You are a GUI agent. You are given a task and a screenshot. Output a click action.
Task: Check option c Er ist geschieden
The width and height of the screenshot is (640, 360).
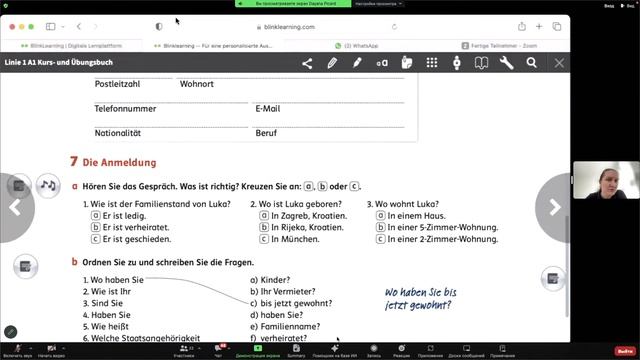click(x=95, y=239)
